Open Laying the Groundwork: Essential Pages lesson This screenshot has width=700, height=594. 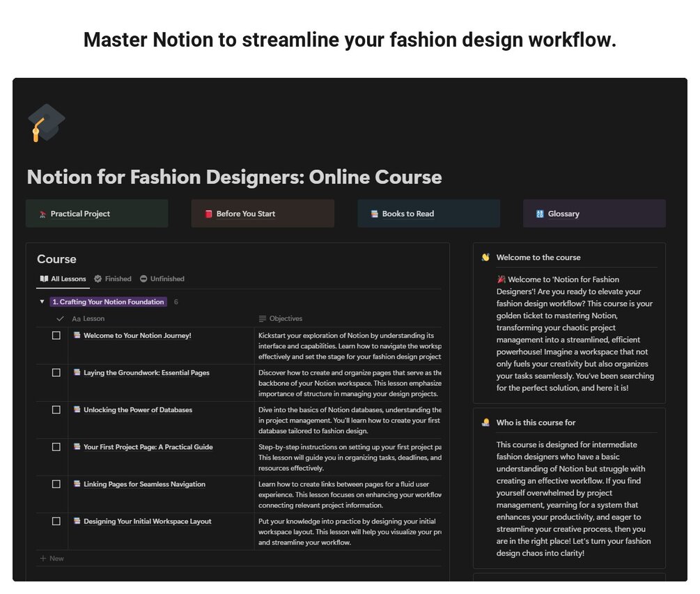click(x=146, y=373)
